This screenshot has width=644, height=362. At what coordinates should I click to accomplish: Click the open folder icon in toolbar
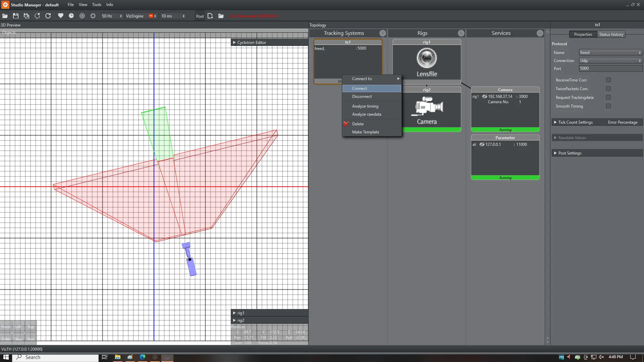(x=5, y=16)
